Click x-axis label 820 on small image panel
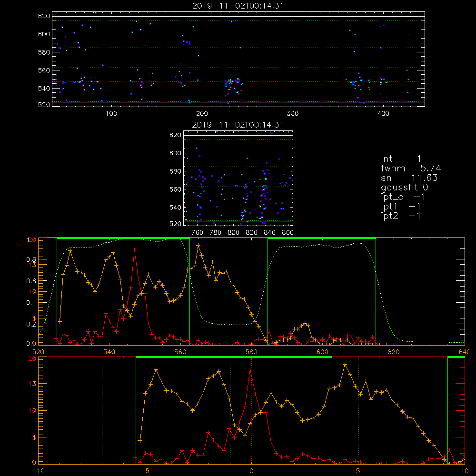The height and width of the screenshot is (476, 476). (252, 232)
